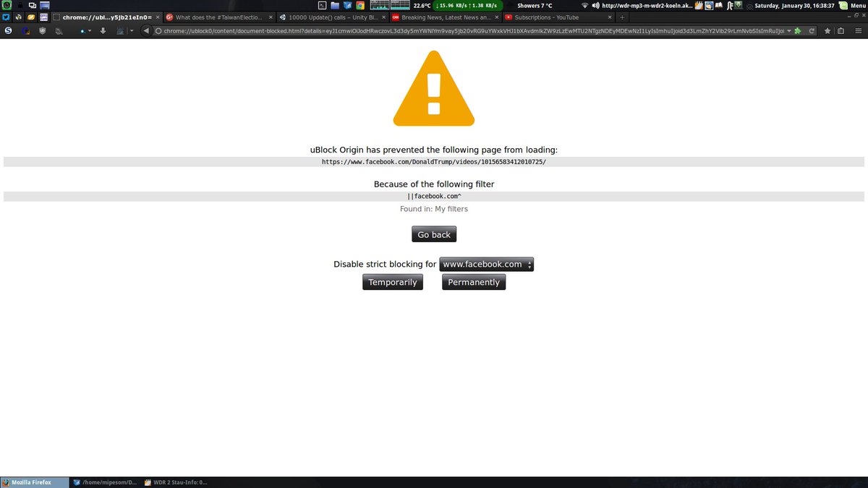The width and height of the screenshot is (868, 488).
Task: Click the date and time clock
Action: (x=794, y=6)
